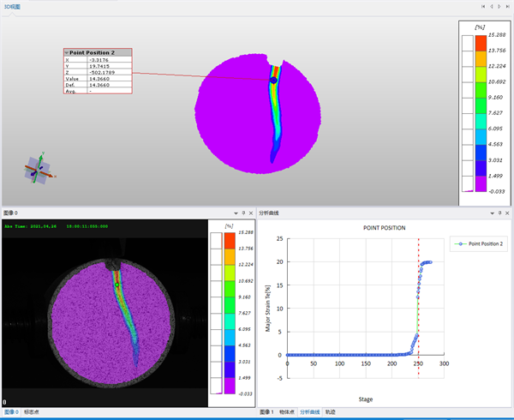
Task: Select the 3D视图 tab
Action: point(12,7)
